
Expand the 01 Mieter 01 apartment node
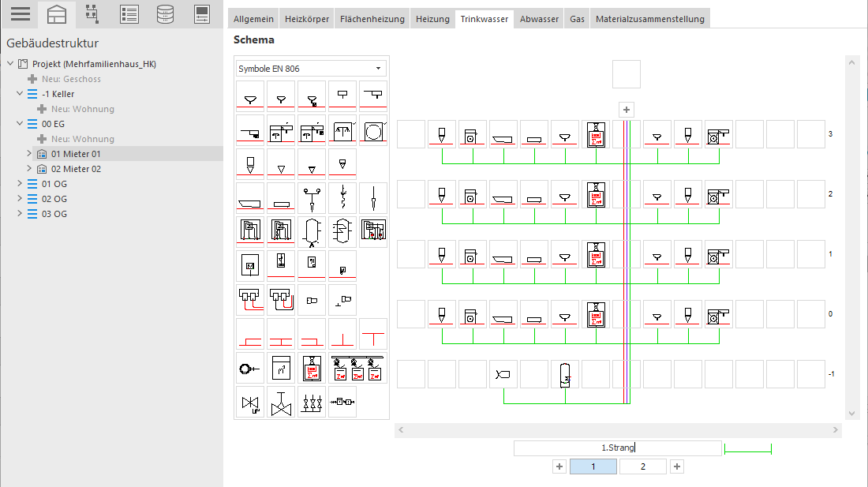[x=29, y=153]
